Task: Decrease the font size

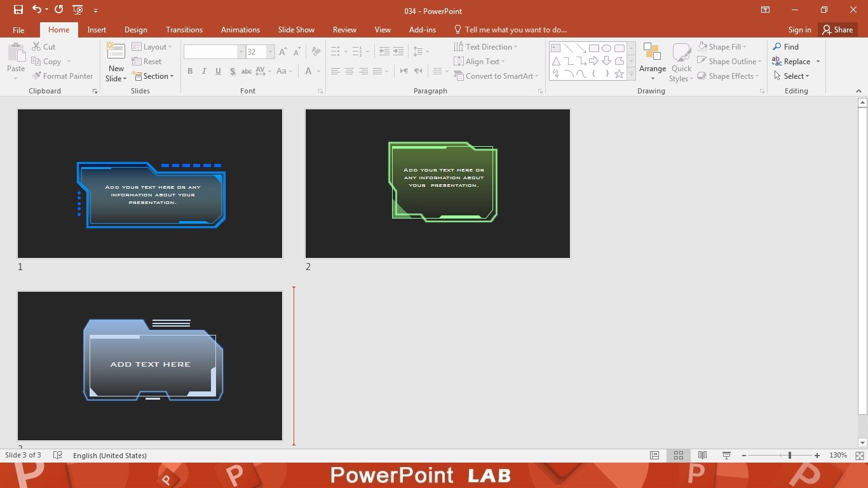Action: click(x=297, y=52)
